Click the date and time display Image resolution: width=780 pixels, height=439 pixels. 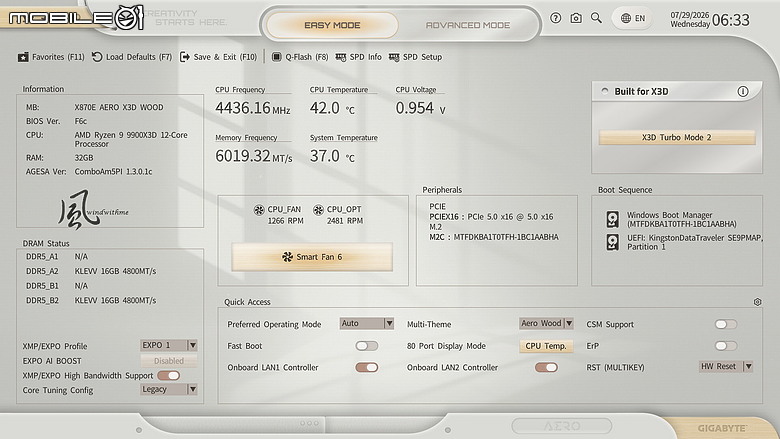[x=710, y=19]
